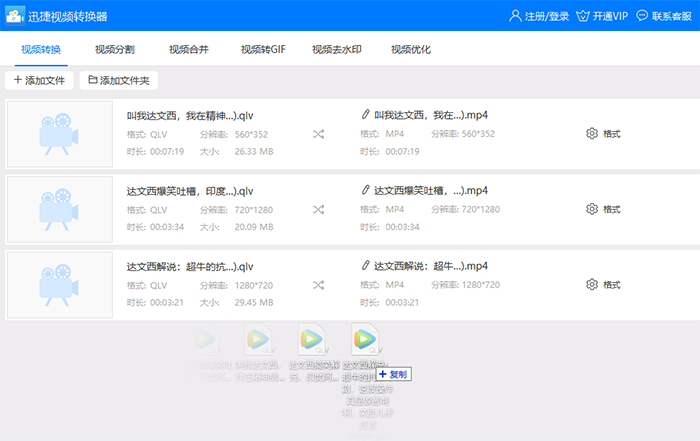
Task: Click the 添加文件夹 button
Action: coord(119,80)
